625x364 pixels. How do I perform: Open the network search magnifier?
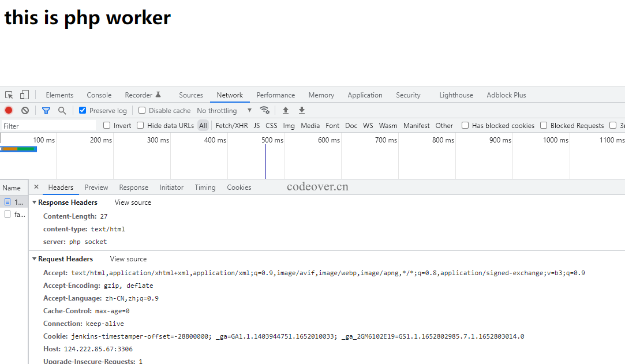point(62,110)
